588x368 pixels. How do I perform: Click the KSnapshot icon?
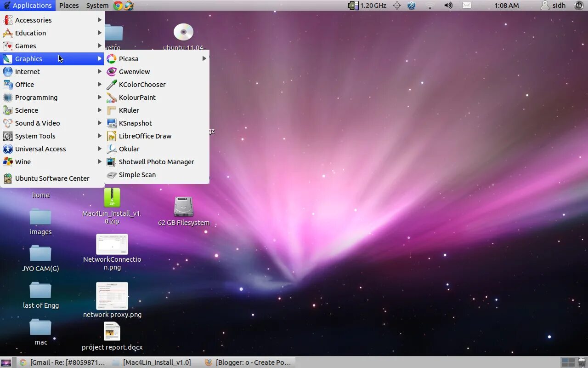click(x=112, y=123)
